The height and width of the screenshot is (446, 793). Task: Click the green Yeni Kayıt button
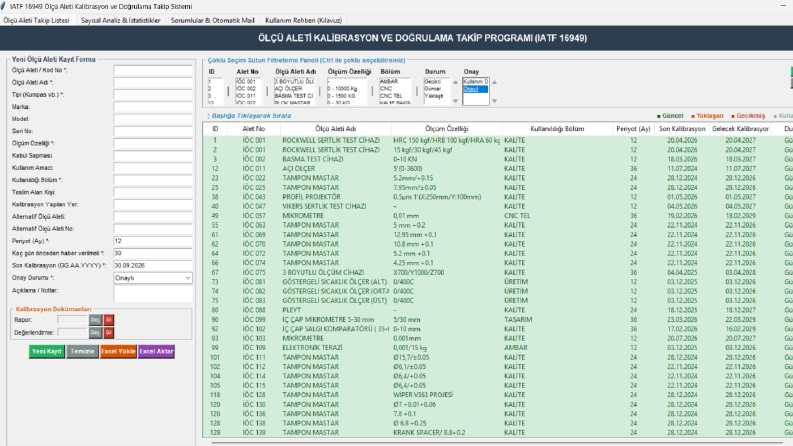coord(47,351)
